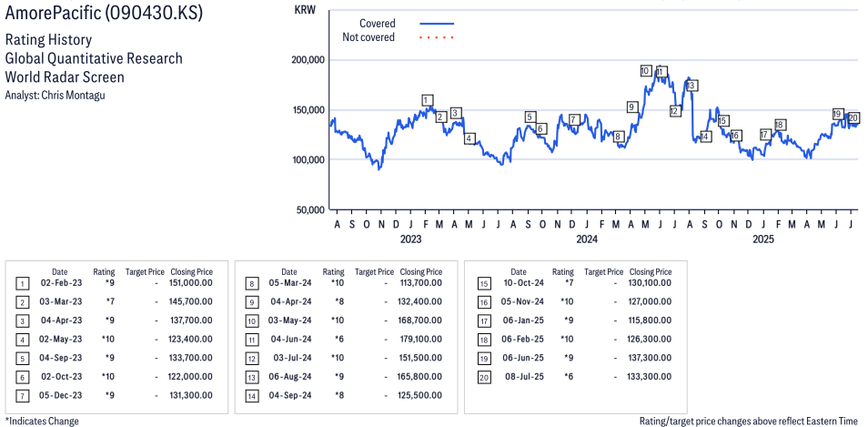Select the World Radar Screen heading
This screenshot has width=868, height=427.
[65, 77]
